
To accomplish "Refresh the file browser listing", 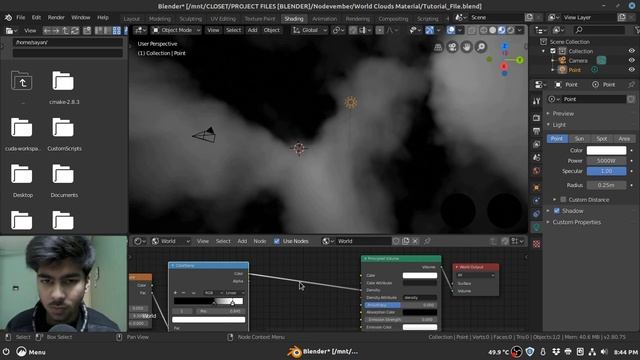I will tap(75, 31).
